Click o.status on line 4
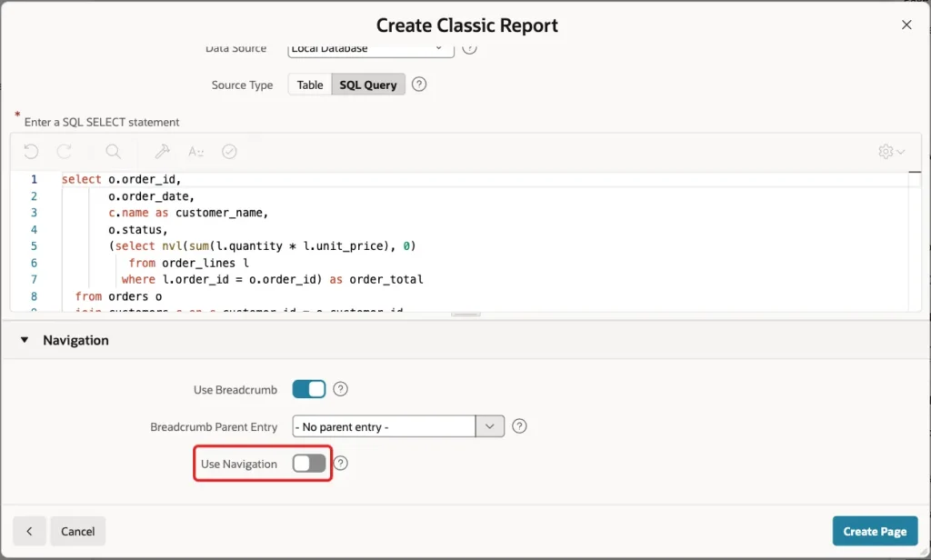Screen dimensions: 931x560 [x=138, y=229]
